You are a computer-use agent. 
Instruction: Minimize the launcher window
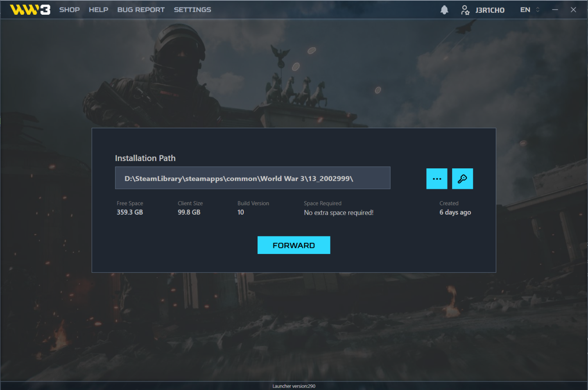tap(555, 10)
